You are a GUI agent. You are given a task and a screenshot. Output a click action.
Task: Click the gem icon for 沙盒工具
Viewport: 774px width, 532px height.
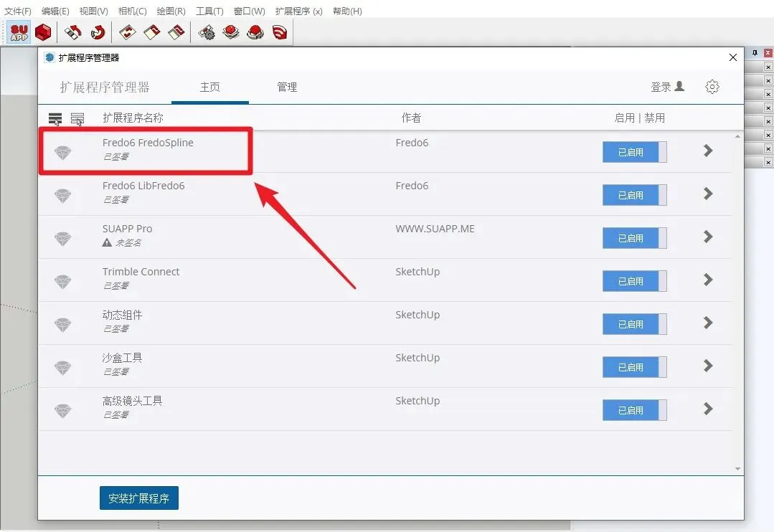[x=62, y=367]
